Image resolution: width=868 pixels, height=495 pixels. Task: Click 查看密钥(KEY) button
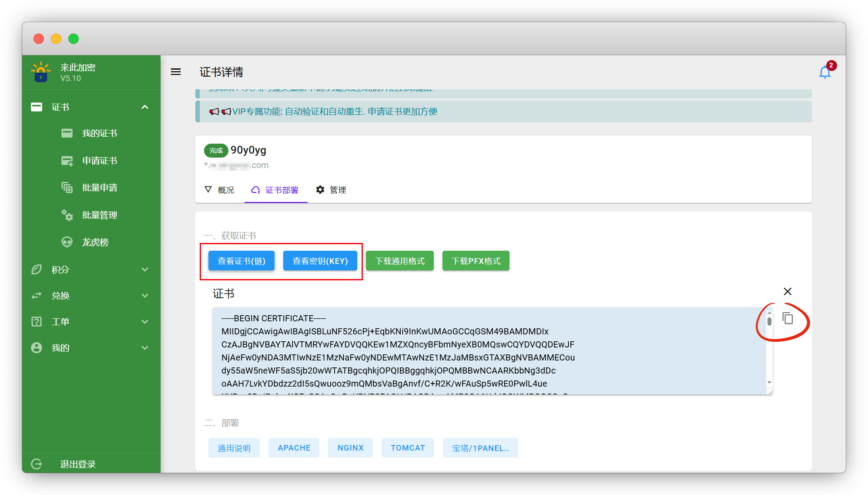pyautogui.click(x=320, y=261)
